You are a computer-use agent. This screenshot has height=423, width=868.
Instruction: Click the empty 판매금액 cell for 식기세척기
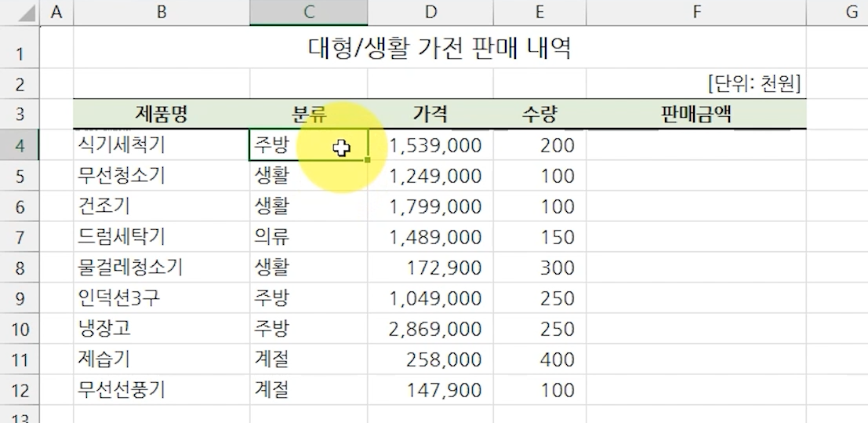pyautogui.click(x=695, y=145)
